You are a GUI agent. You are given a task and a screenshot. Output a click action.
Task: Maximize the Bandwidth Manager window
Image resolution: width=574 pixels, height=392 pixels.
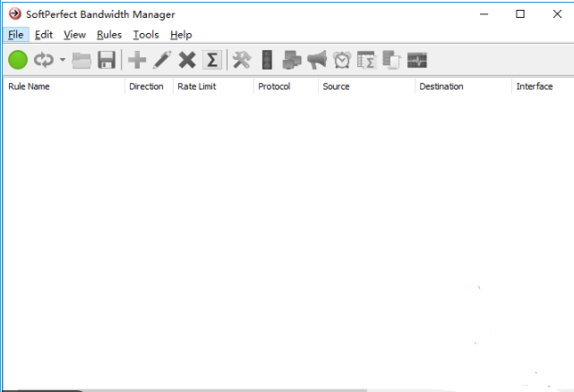coord(520,14)
